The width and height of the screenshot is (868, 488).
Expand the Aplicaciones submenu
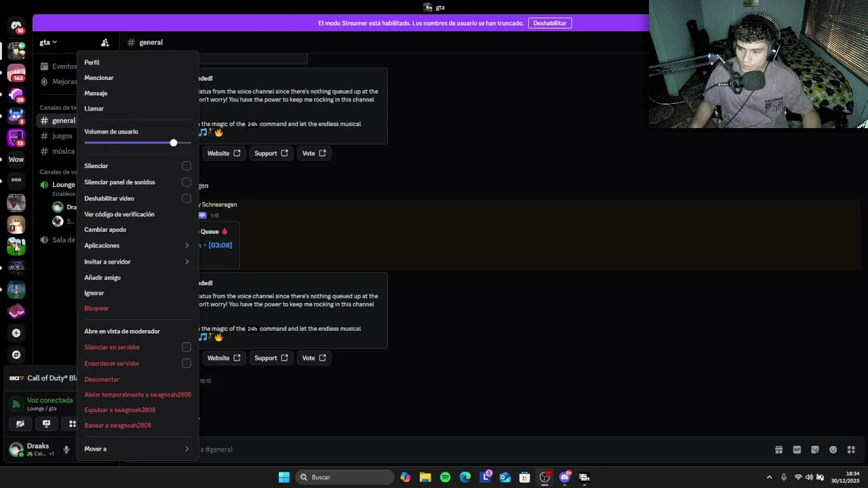click(x=137, y=245)
